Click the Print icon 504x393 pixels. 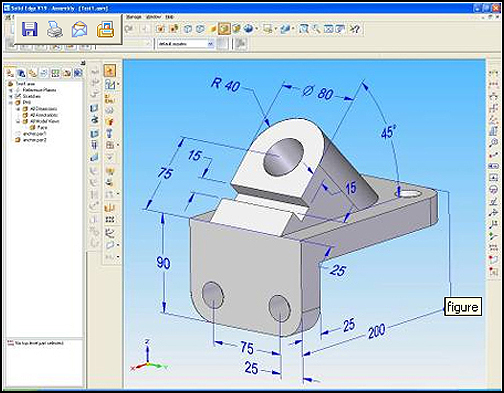coord(55,29)
